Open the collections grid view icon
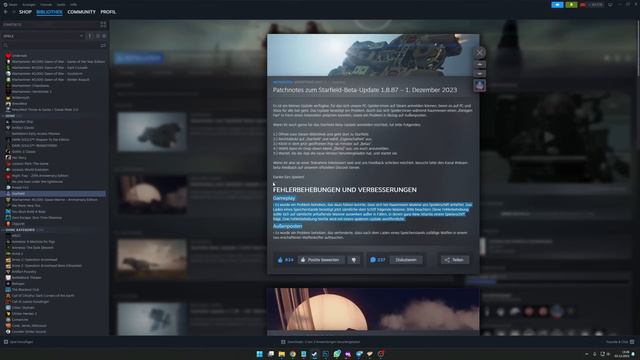 (x=103, y=24)
